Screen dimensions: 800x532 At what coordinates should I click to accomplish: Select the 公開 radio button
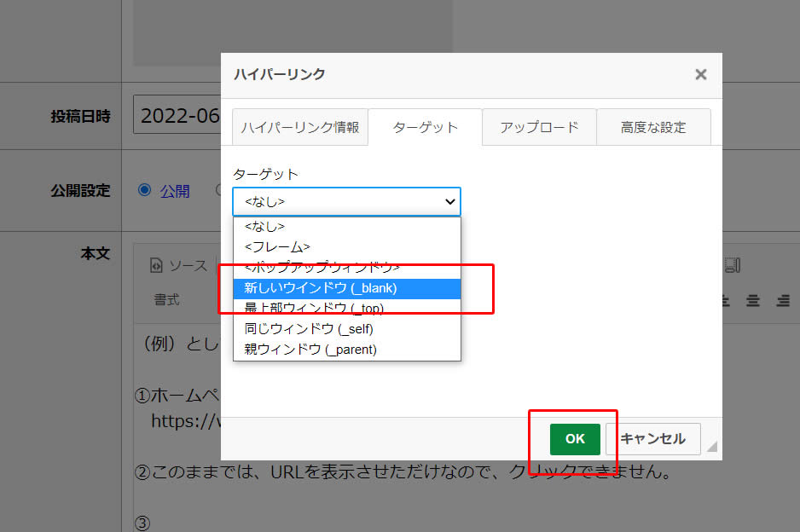coord(144,190)
